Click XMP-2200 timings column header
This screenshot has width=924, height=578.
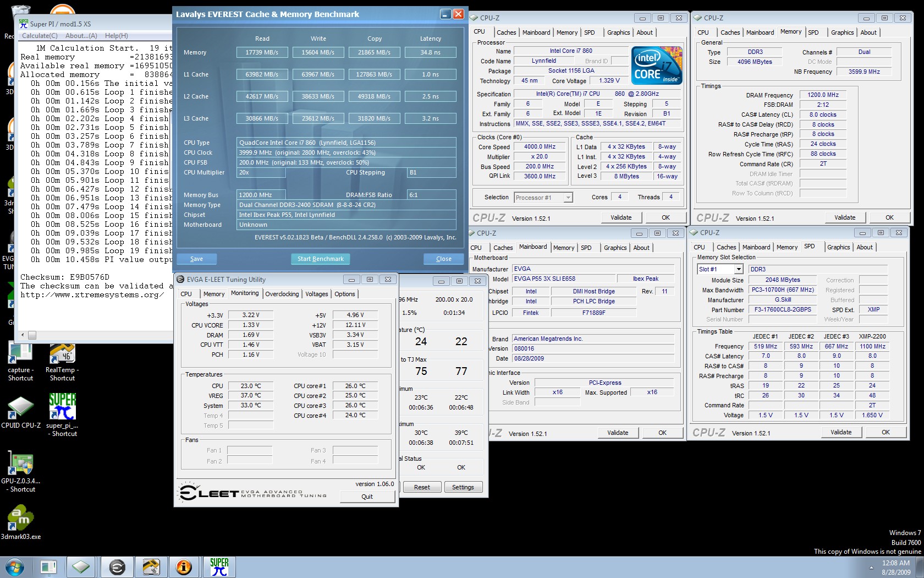click(x=872, y=336)
